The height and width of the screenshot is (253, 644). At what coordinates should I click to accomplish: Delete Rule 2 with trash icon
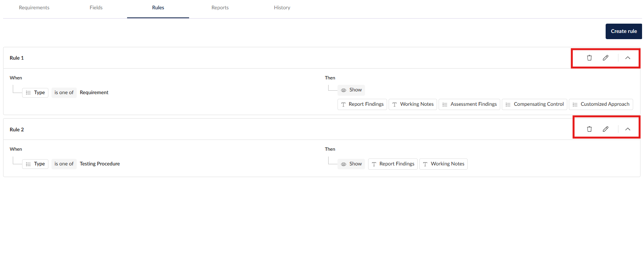589,129
